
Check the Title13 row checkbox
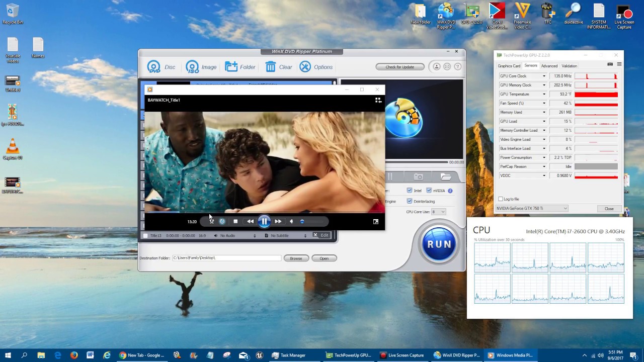click(x=145, y=235)
